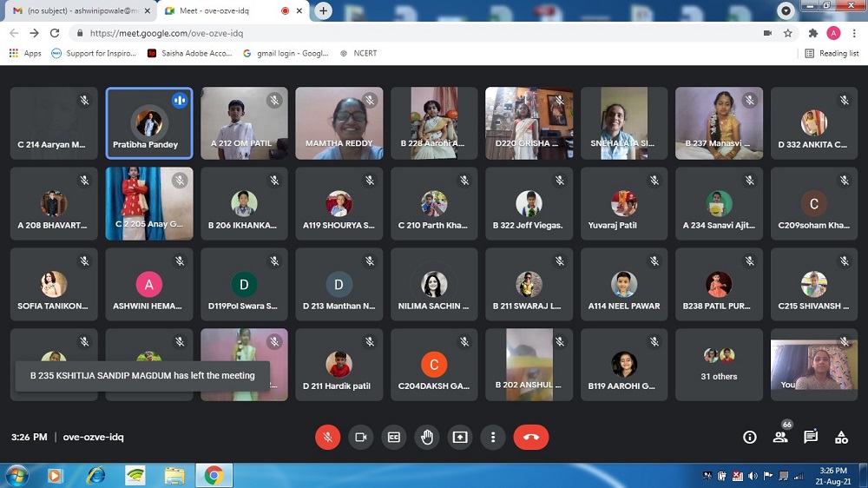This screenshot has width=868, height=488.
Task: Raise your hand in the meeting
Action: [426, 437]
